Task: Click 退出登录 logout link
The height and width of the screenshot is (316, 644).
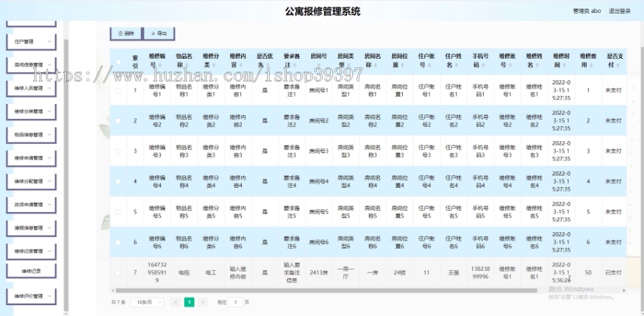Action: (x=620, y=11)
